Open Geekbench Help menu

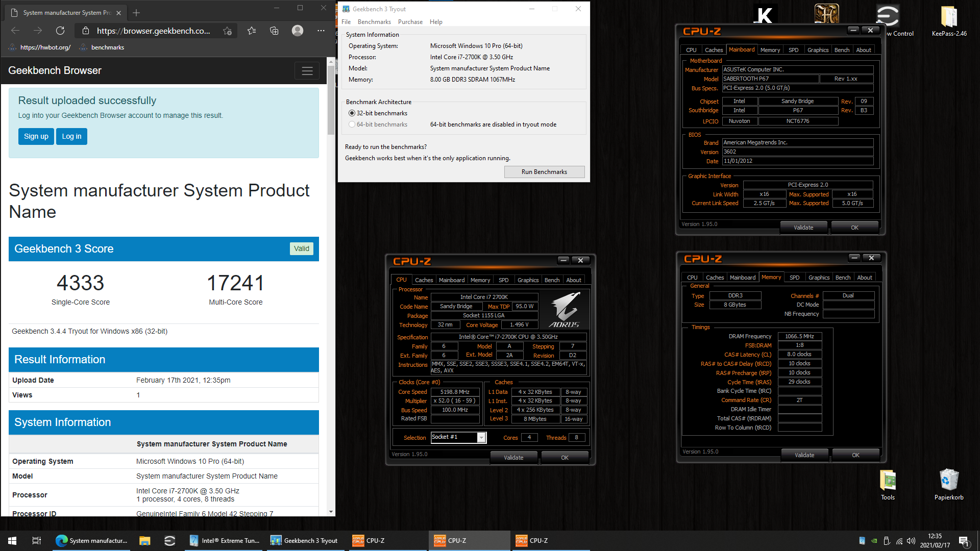[x=436, y=22]
